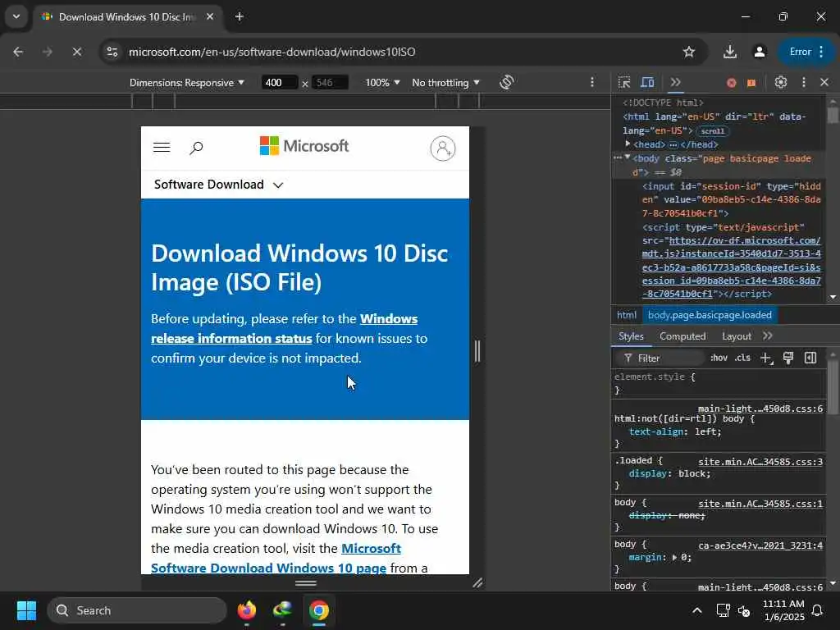Toggle .cls element classes panel
Viewport: 840px width, 630px height.
742,358
